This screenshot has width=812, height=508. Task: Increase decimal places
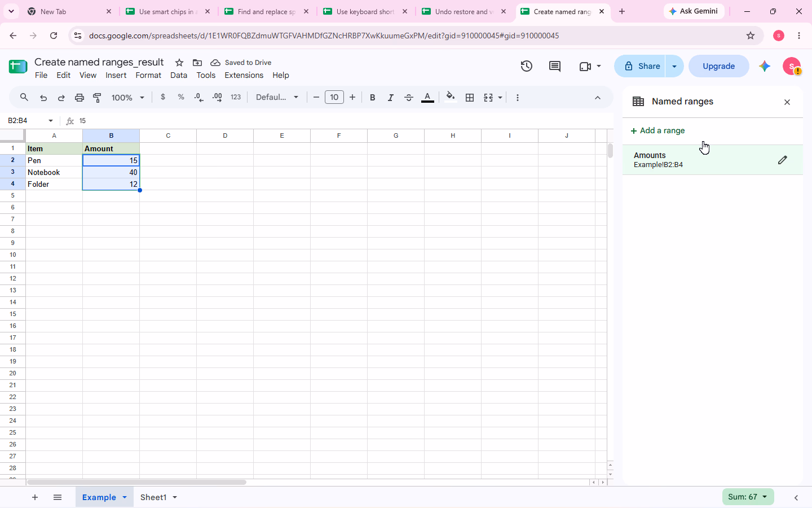click(217, 97)
